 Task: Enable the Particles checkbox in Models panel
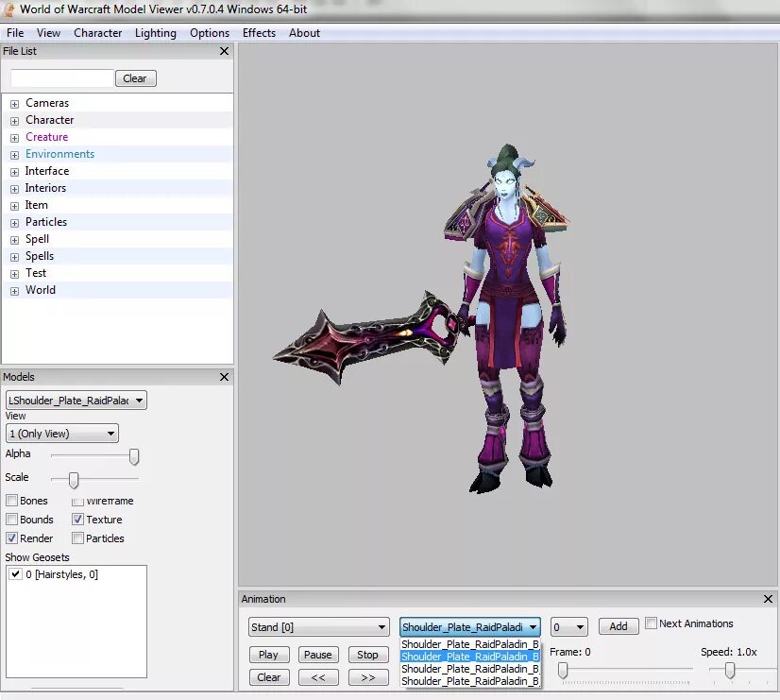(77, 538)
